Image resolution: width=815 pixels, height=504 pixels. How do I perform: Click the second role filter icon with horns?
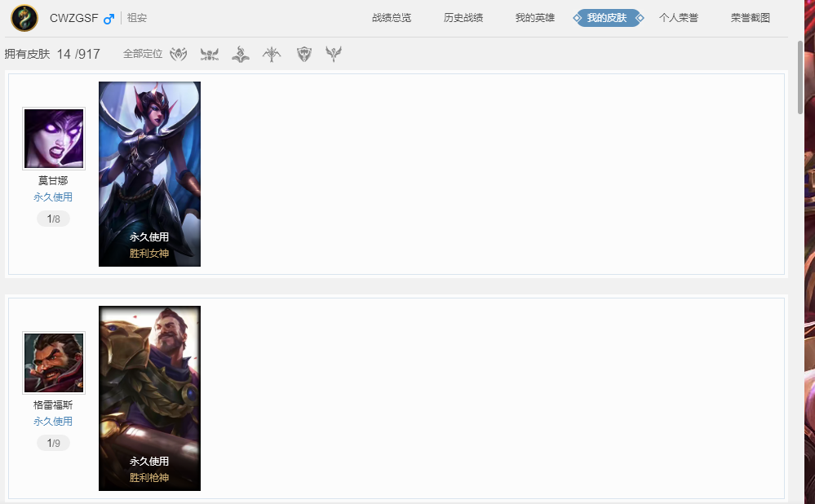coord(210,55)
